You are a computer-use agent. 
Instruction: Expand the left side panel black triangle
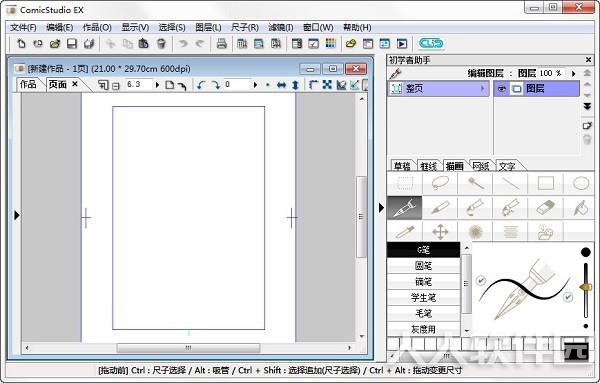click(16, 215)
